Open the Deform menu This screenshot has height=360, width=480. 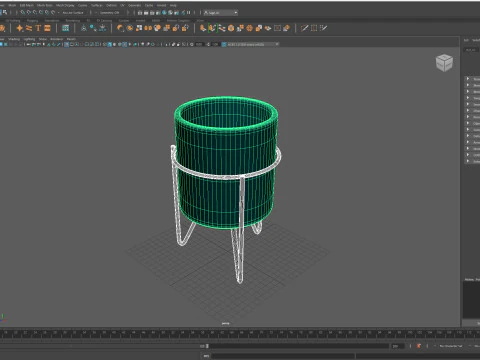pos(112,5)
